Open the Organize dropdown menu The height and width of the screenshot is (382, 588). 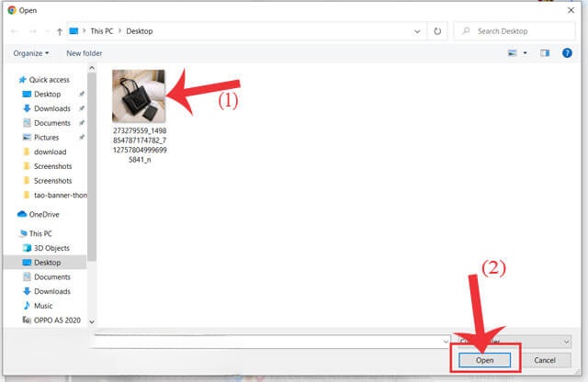coord(31,53)
